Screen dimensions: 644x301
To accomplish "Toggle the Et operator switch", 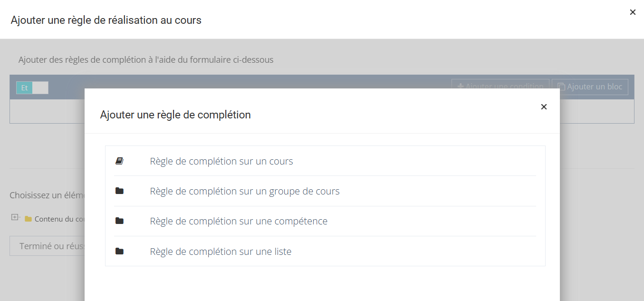I will tap(25, 88).
